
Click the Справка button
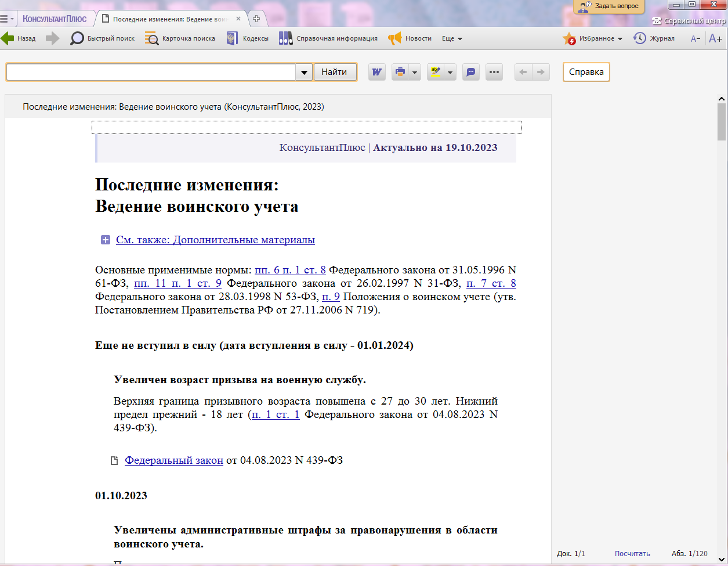click(x=586, y=72)
